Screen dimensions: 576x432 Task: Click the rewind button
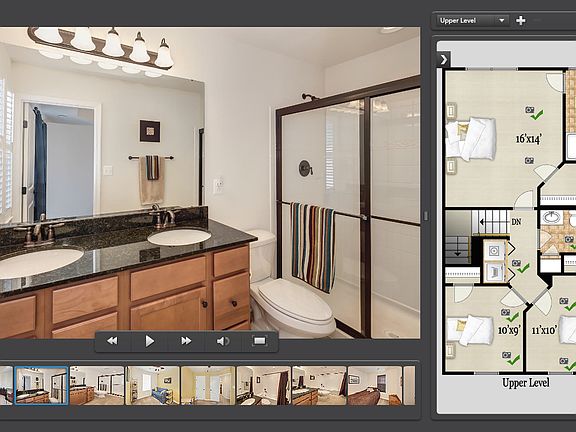point(112,341)
